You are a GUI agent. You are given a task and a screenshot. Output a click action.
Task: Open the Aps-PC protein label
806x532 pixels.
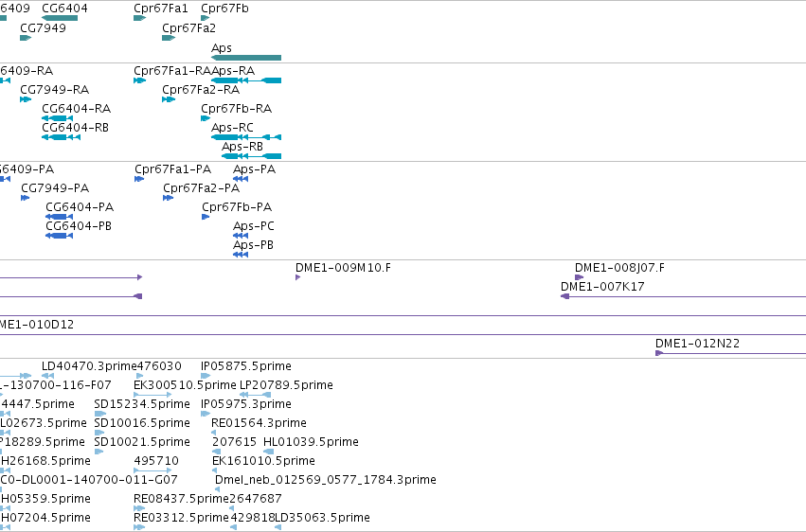pos(254,226)
